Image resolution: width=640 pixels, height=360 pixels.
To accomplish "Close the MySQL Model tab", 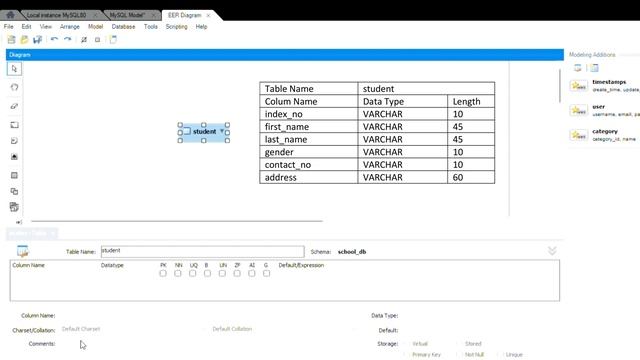I will coord(153,15).
